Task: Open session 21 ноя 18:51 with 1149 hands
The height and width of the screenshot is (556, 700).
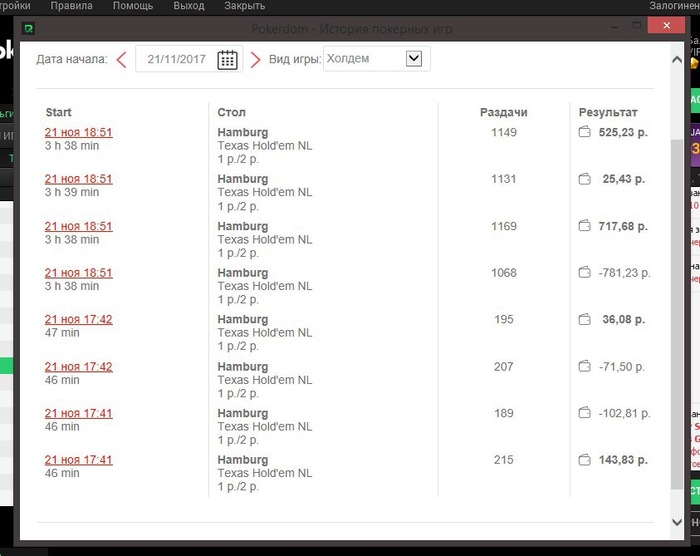Action: click(79, 132)
